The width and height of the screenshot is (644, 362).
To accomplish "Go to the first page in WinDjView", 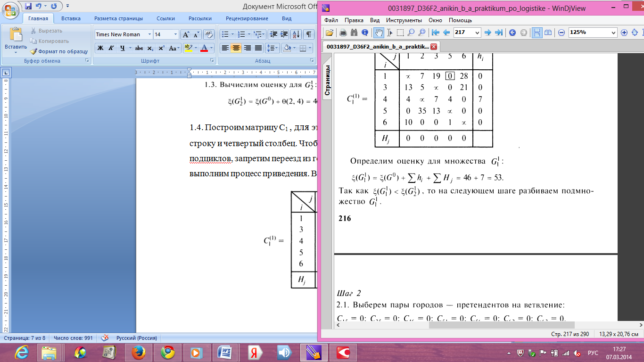I will click(x=436, y=33).
